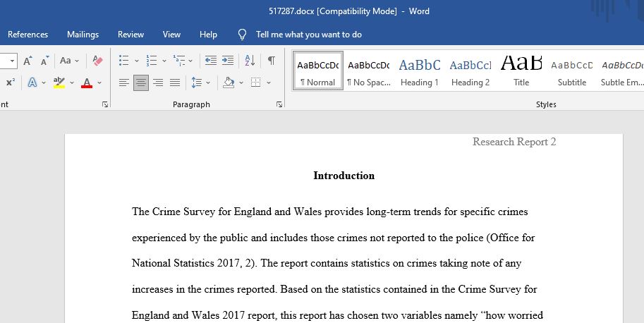This screenshot has width=644, height=323.
Task: Expand the shading color dropdown arrow
Action: [x=241, y=83]
